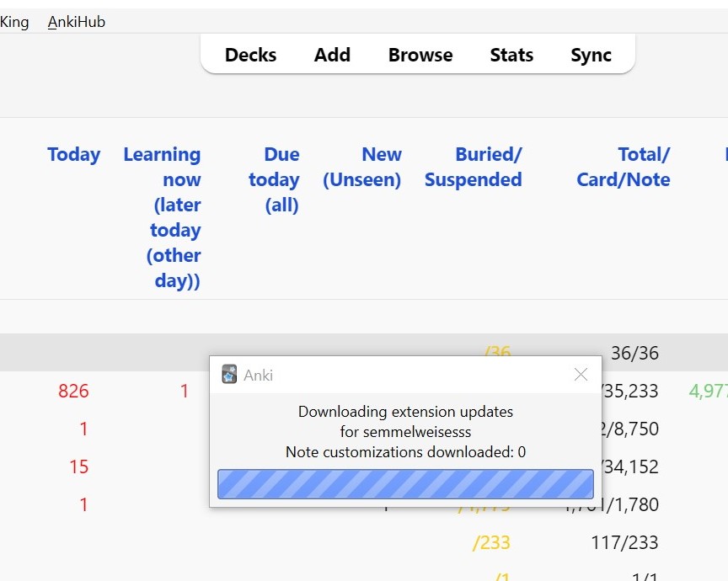This screenshot has height=581, width=728.
Task: Click the striped blue progress bar
Action: 405,484
